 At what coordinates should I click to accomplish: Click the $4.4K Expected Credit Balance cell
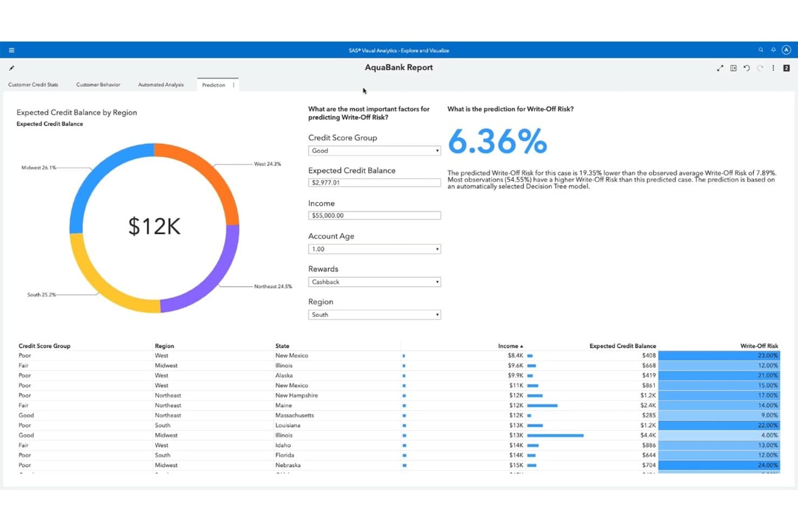coord(648,436)
